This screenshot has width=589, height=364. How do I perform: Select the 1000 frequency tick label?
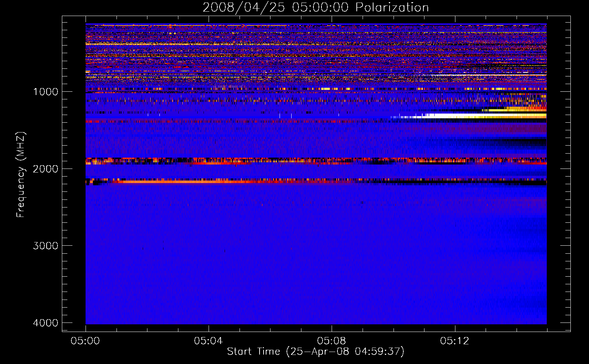pos(46,92)
